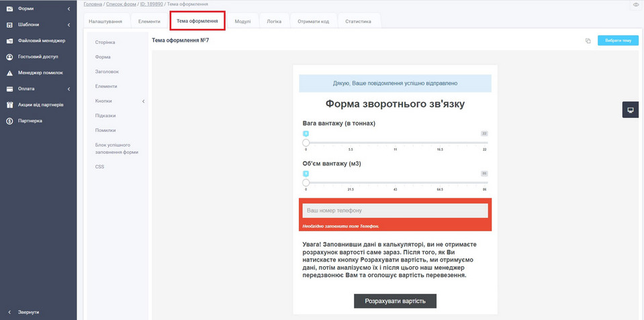The image size is (644, 320).
Task: Switch to the Модулі tab
Action: tap(242, 22)
